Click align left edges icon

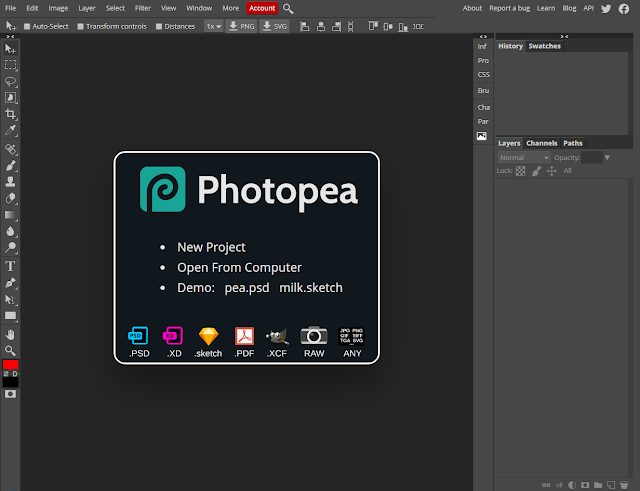304,27
